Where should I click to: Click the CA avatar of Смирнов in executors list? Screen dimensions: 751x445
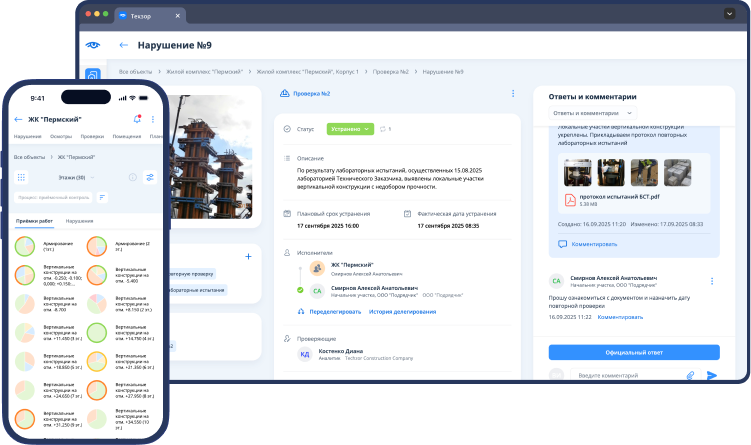(317, 291)
